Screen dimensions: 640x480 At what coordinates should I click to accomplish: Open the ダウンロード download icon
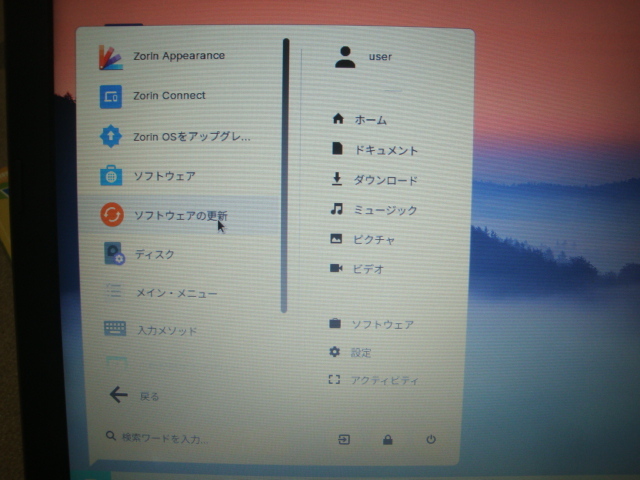(337, 179)
